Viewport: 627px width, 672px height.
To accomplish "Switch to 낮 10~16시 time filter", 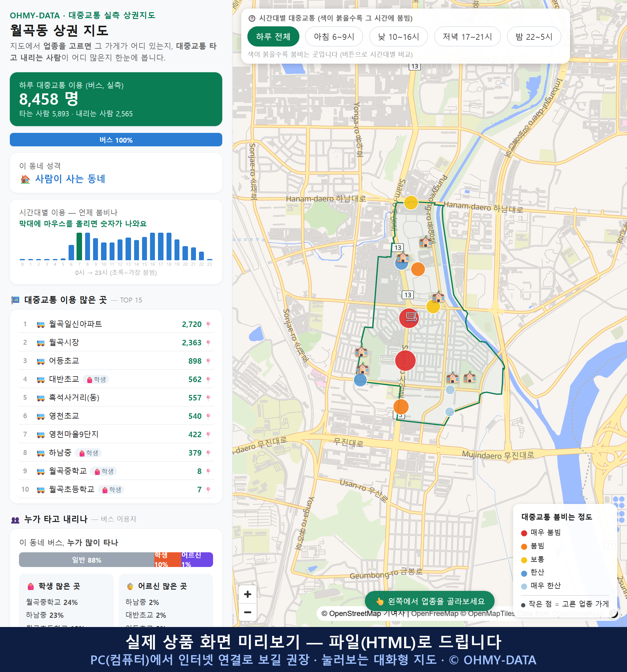I will 398,36.
